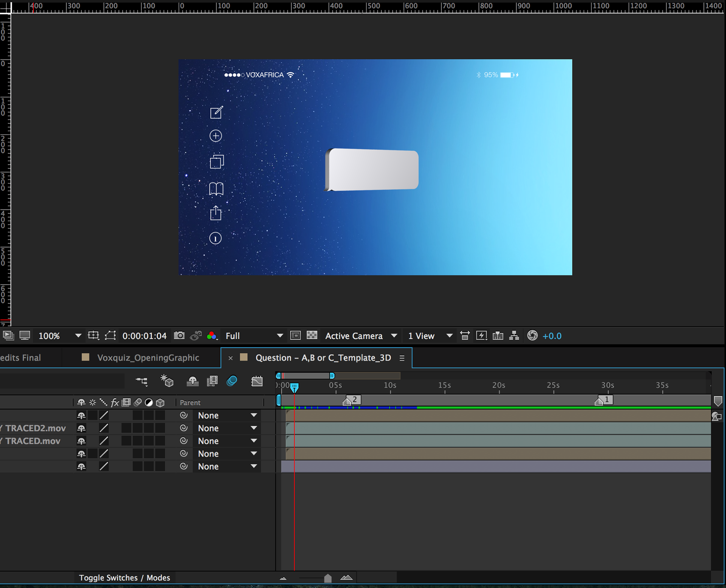Toggle Frame Blending for all layers
The width and height of the screenshot is (726, 588).
pos(212,381)
